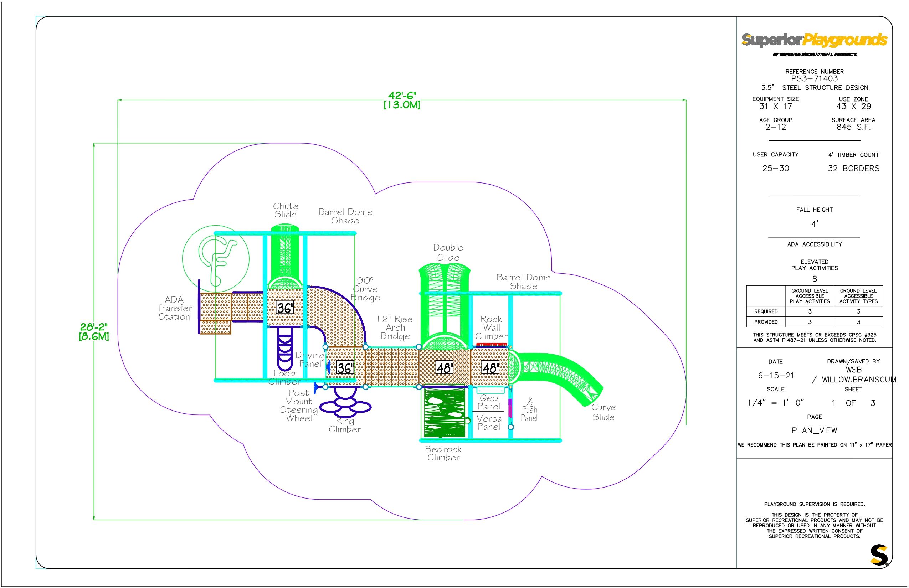Click the Post Mount Steering Wheel label

(299, 406)
